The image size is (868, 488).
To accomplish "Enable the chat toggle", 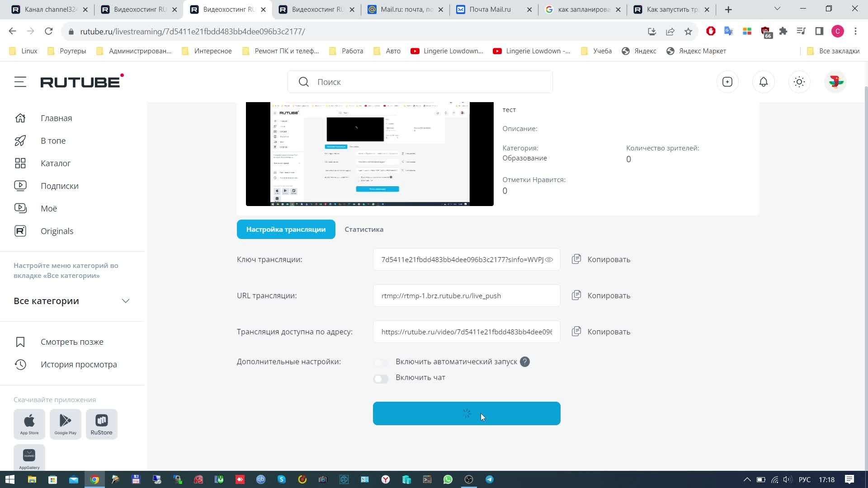I will tap(381, 379).
